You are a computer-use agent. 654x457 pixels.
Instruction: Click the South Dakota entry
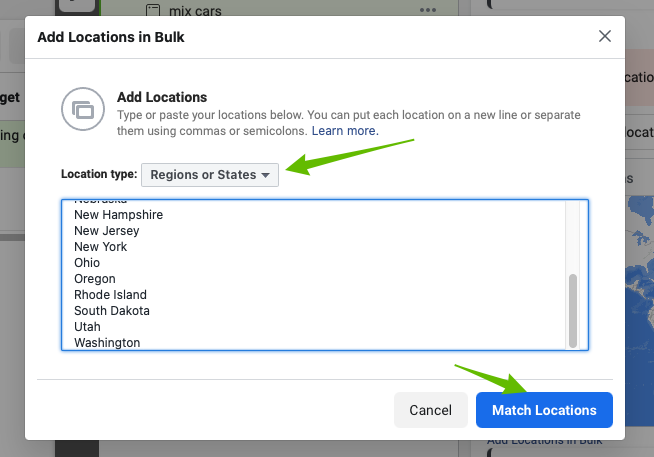[112, 311]
